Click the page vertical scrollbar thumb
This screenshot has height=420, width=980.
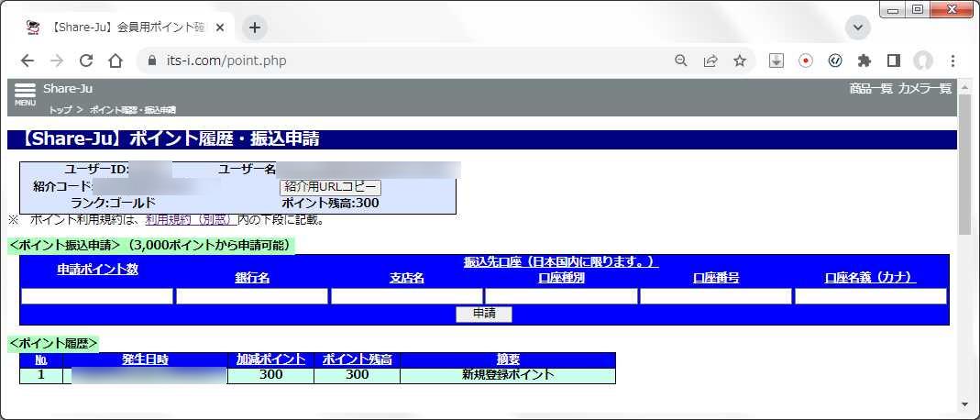tap(964, 164)
